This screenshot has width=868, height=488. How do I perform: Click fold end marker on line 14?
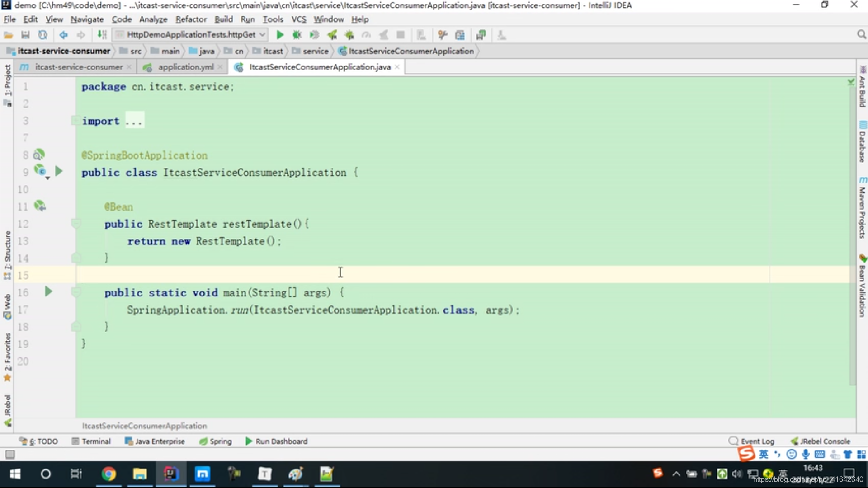(x=76, y=258)
